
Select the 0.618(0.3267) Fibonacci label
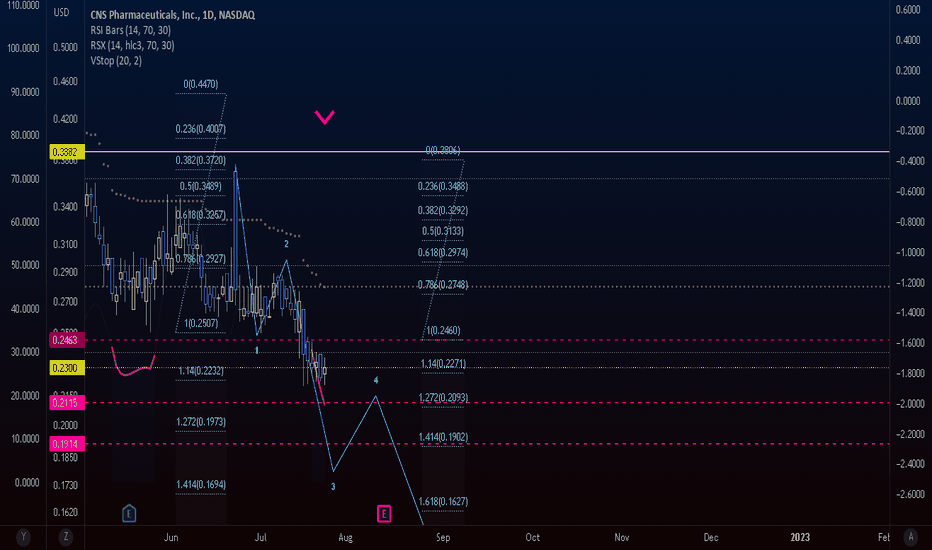[x=201, y=215]
